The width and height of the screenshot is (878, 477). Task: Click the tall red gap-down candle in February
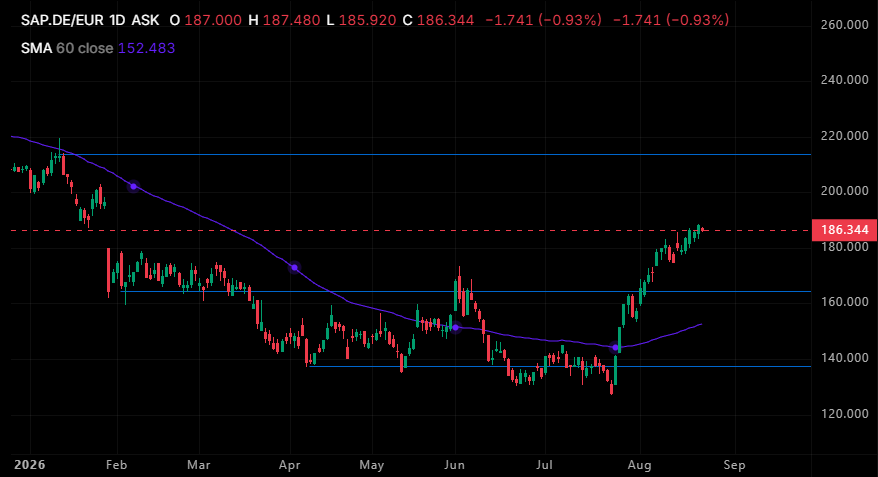(x=109, y=272)
